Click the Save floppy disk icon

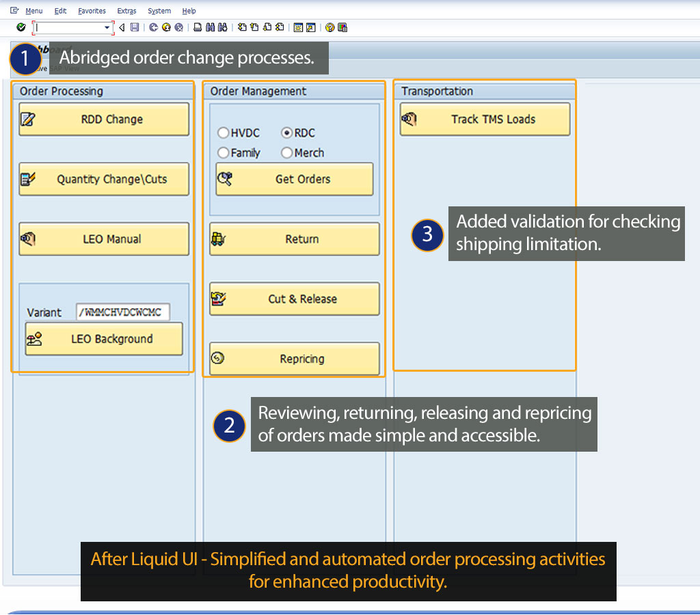135,27
